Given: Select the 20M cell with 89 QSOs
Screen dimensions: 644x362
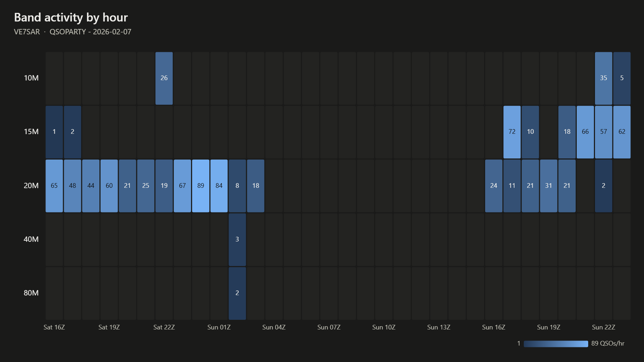Looking at the screenshot, I should [201, 186].
